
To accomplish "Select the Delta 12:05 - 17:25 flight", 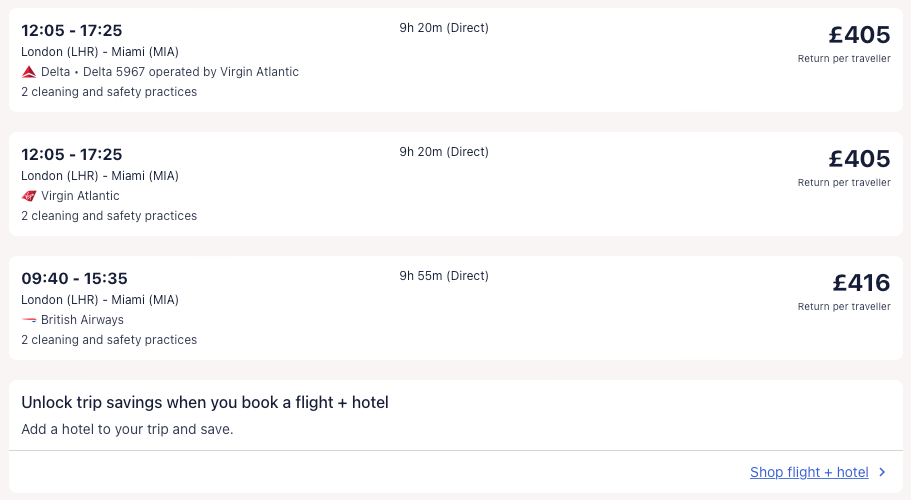I will pyautogui.click(x=72, y=30).
